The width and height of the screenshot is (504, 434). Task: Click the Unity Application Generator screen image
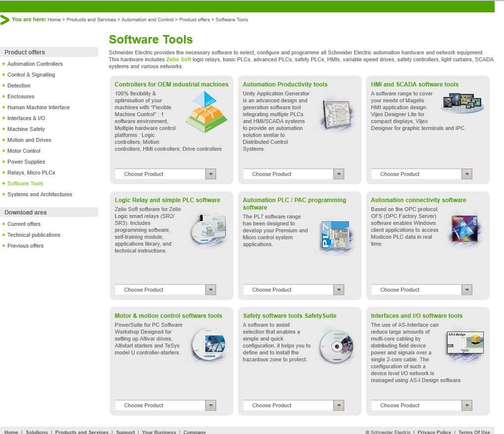(336, 114)
